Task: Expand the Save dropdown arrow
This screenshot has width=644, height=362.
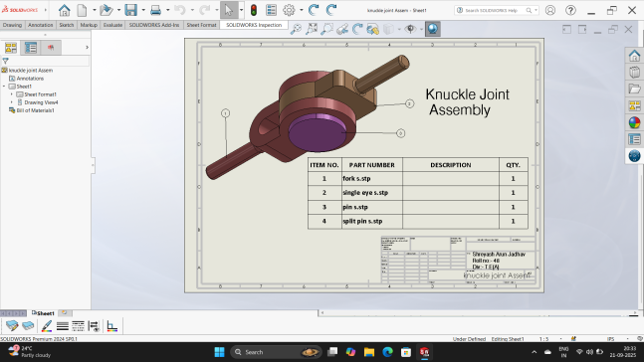Action: 143,10
